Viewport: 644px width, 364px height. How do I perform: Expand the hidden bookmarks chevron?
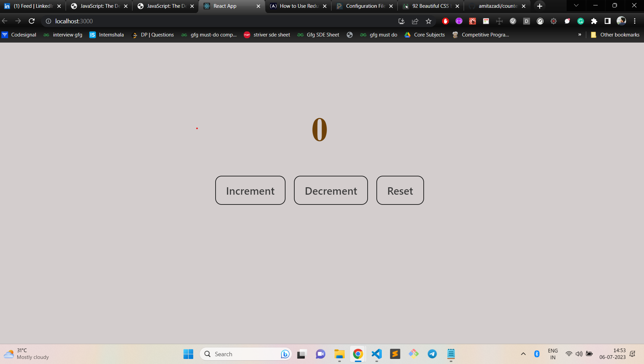580,34
